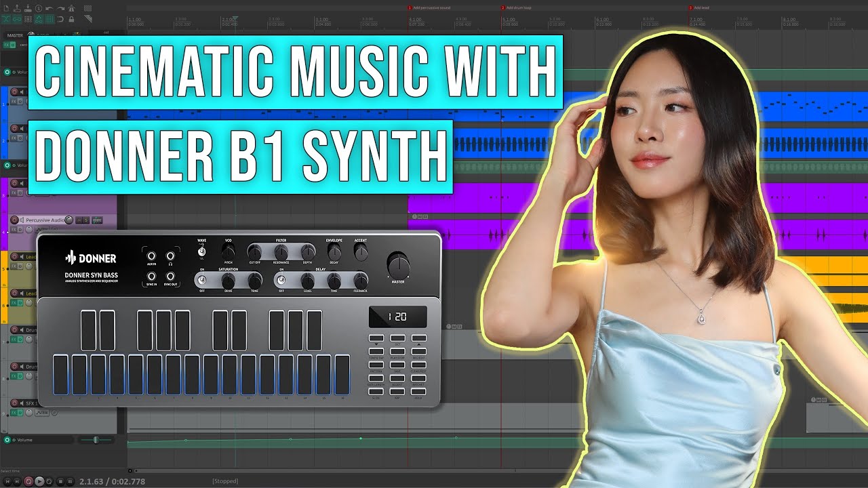
Task: Click track 1 speaker monitor icon
Action: tap(22, 92)
